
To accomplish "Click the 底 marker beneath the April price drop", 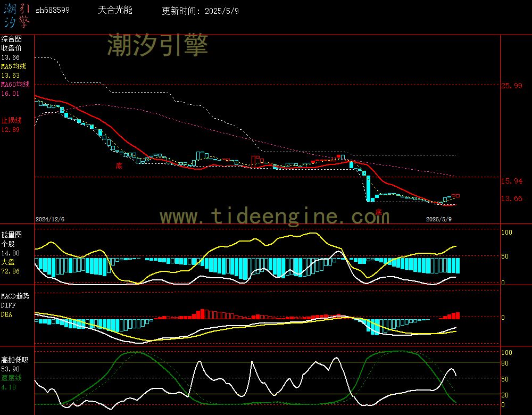I will [x=379, y=212].
